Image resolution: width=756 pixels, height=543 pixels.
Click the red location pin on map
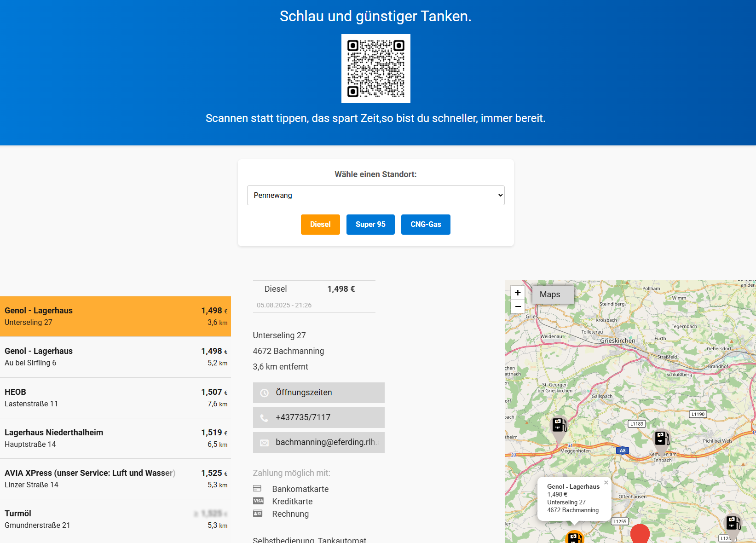pyautogui.click(x=640, y=534)
